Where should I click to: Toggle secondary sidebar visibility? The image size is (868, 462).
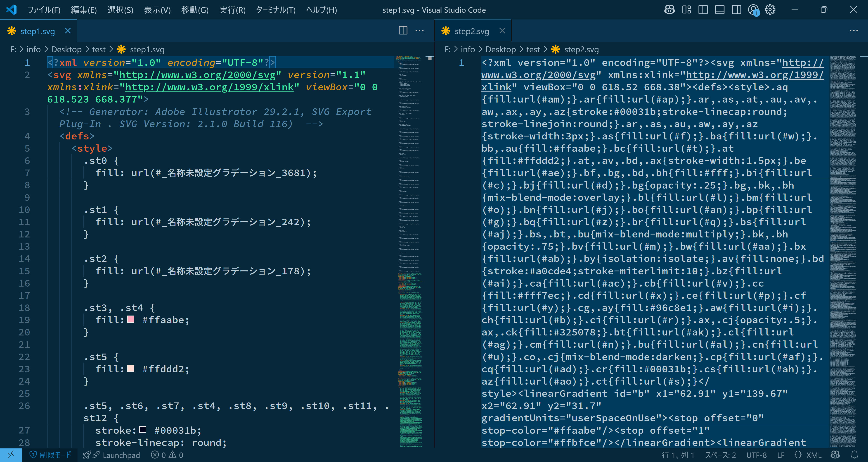pyautogui.click(x=737, y=10)
